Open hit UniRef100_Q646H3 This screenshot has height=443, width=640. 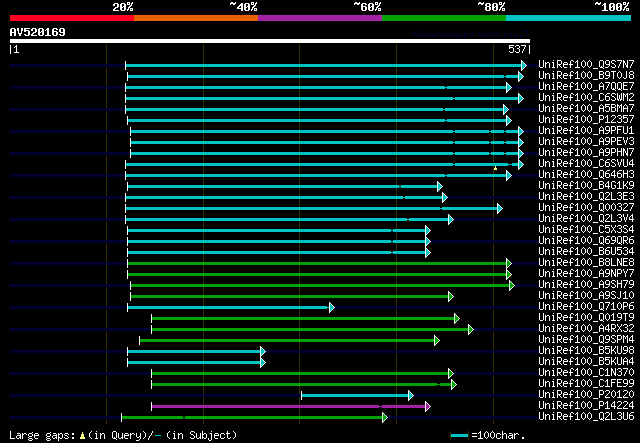[586, 174]
